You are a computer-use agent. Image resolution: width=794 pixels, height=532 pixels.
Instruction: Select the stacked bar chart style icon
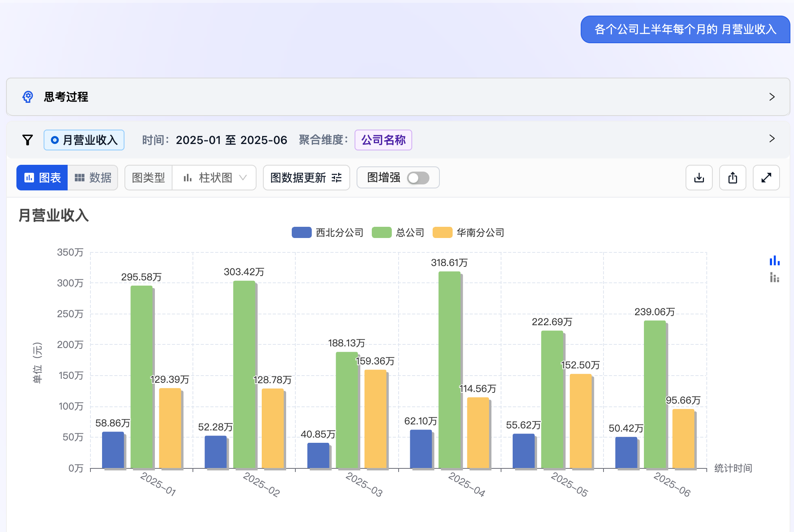[775, 277]
